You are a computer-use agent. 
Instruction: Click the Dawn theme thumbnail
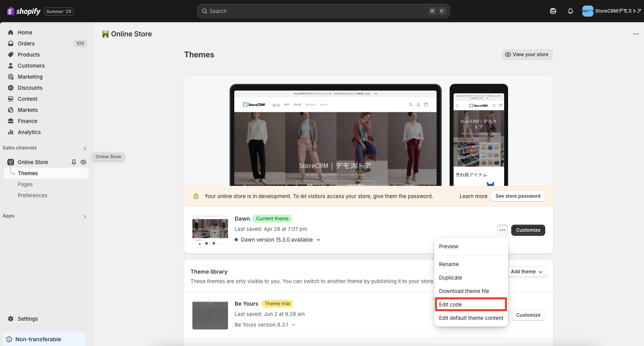[210, 230]
